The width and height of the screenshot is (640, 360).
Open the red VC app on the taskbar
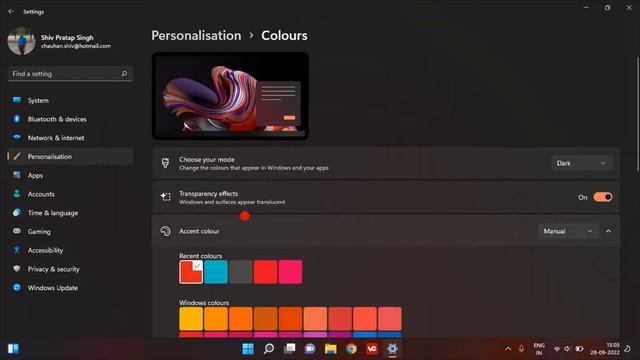point(371,349)
